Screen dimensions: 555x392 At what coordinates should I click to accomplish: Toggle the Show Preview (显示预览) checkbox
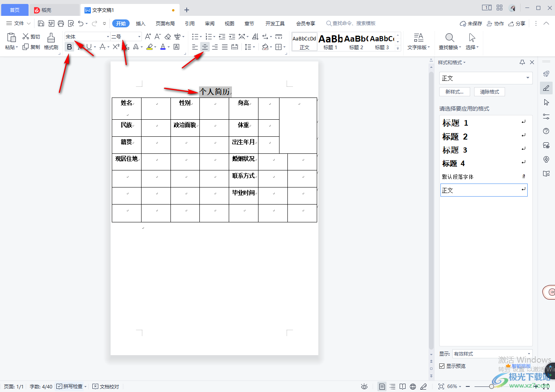pyautogui.click(x=442, y=366)
